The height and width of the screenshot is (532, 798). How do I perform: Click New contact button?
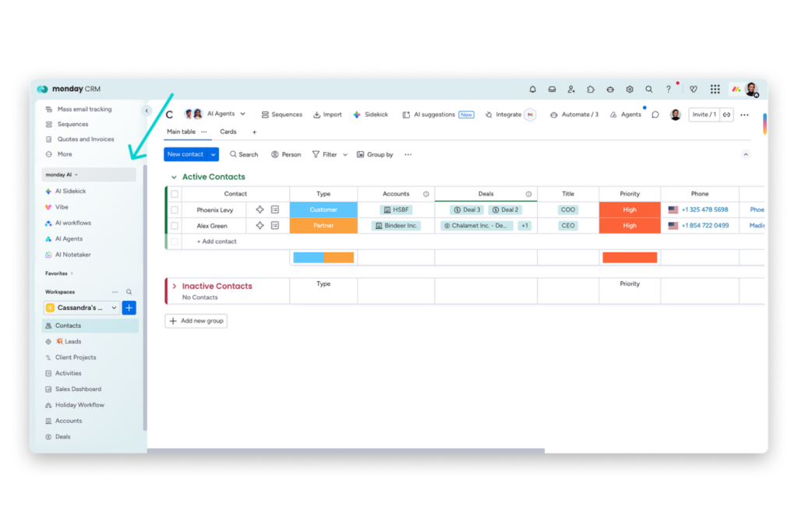coord(185,154)
